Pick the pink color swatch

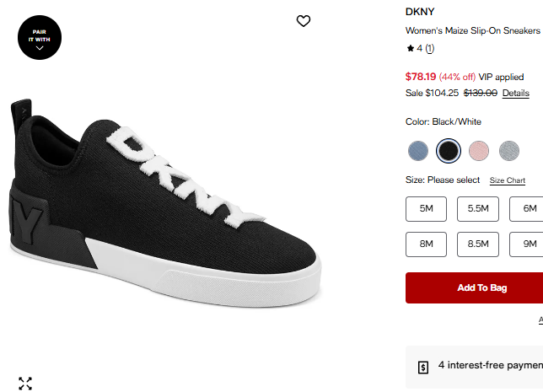coord(479,151)
